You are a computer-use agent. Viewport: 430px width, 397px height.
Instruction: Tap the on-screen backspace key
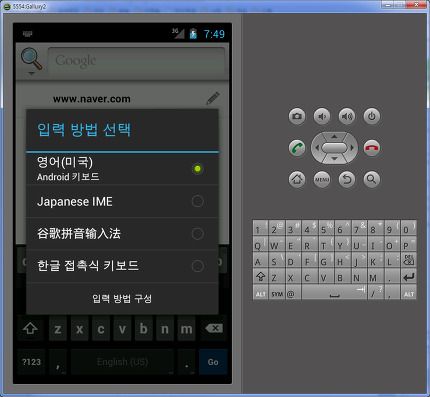point(214,329)
